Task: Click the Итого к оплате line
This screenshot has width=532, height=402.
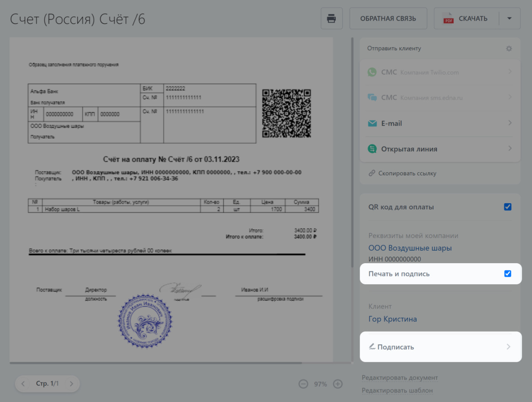Action: (271, 237)
